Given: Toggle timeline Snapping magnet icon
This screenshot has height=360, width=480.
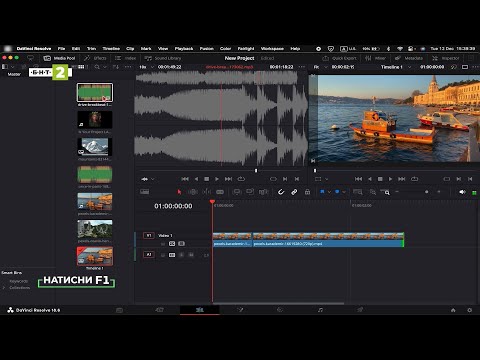Looking at the screenshot, I should click(281, 192).
